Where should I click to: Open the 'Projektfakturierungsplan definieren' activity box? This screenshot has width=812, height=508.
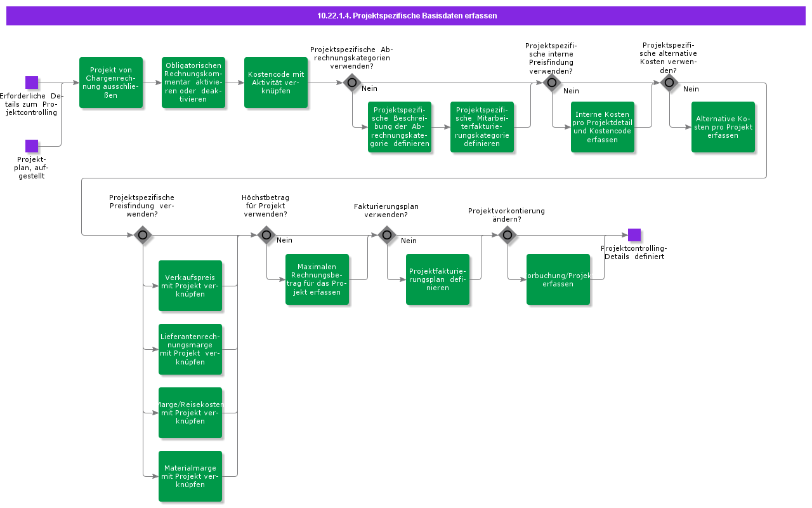coord(438,279)
